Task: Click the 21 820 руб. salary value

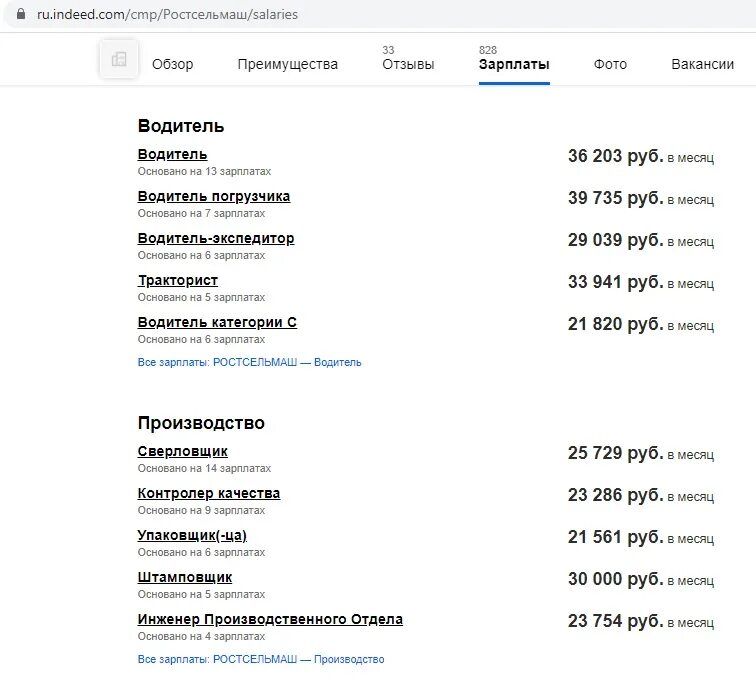Action: [x=616, y=324]
